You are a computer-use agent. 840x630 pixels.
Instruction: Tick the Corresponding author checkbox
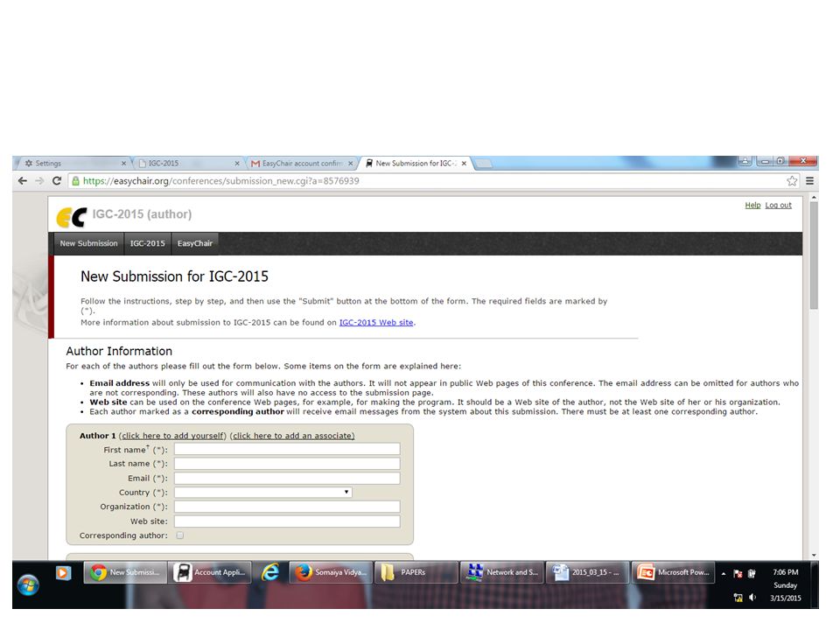pos(180,535)
